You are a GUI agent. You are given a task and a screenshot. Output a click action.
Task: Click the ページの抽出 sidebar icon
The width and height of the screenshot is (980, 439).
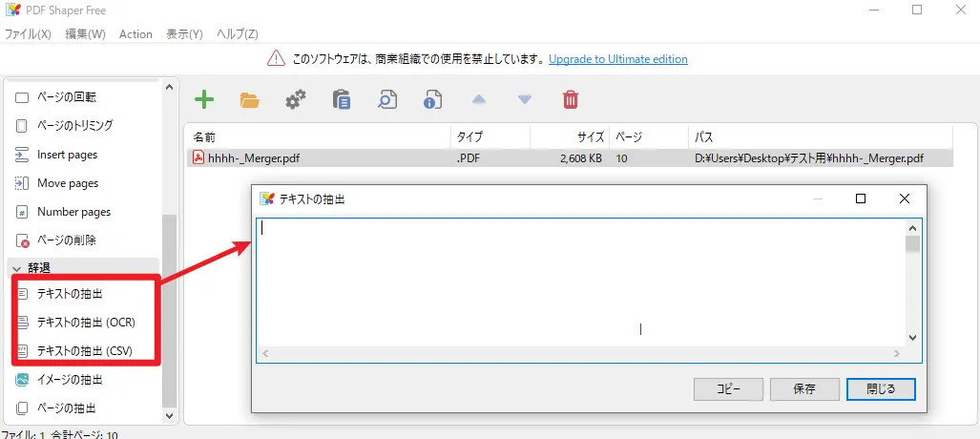(23, 408)
